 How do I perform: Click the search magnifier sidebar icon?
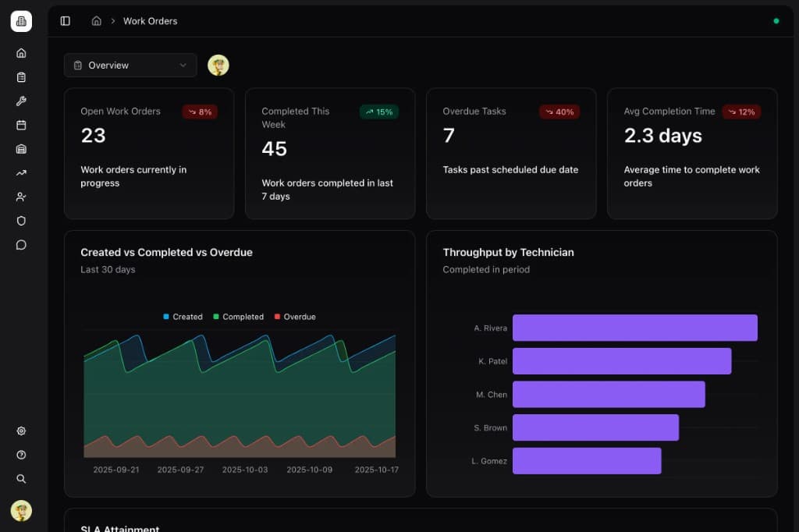(21, 478)
